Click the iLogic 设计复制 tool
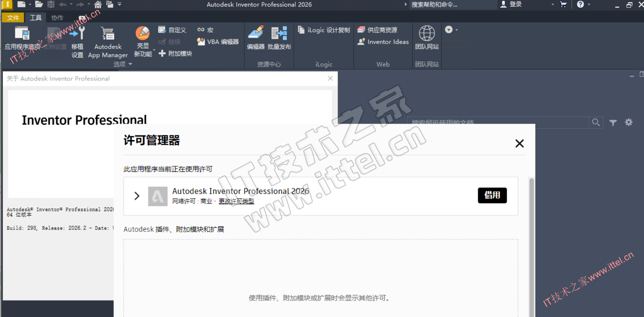644x317 pixels. pos(324,30)
